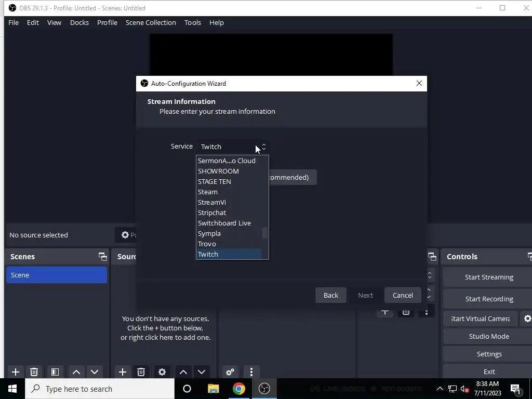Add a source with plus icon
The image size is (532, 399).
click(x=123, y=372)
